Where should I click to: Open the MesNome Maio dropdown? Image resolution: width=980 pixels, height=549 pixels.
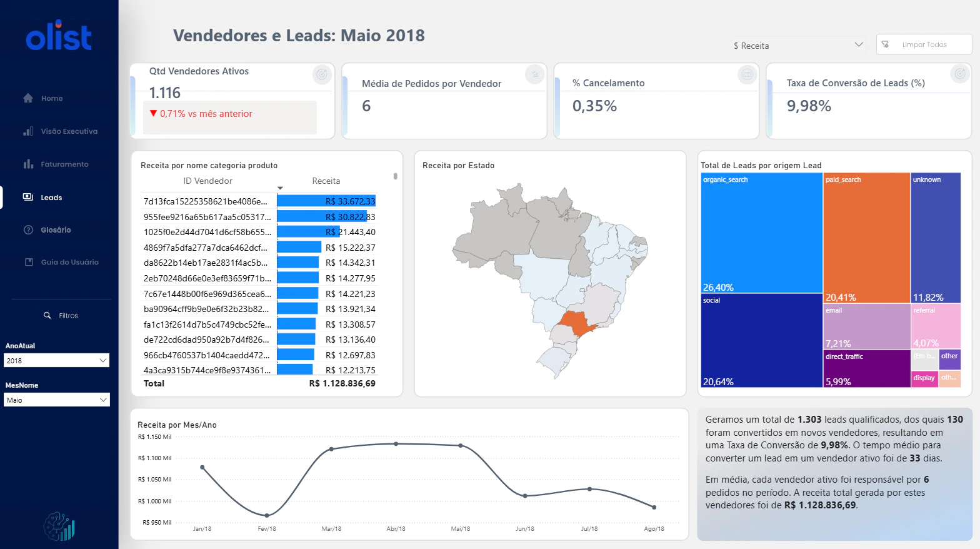57,400
